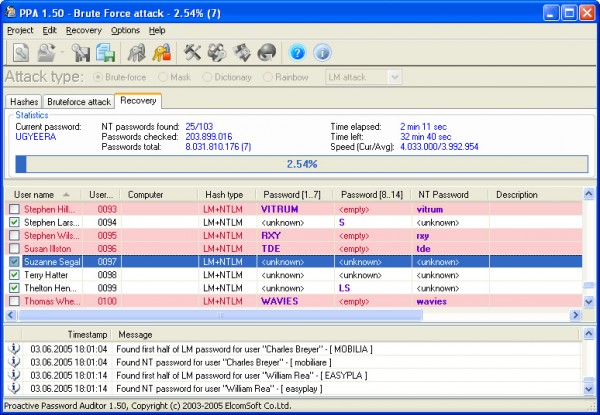Click the hammer and wrench tools icon
Image resolution: width=600 pixels, height=415 pixels.
point(194,52)
